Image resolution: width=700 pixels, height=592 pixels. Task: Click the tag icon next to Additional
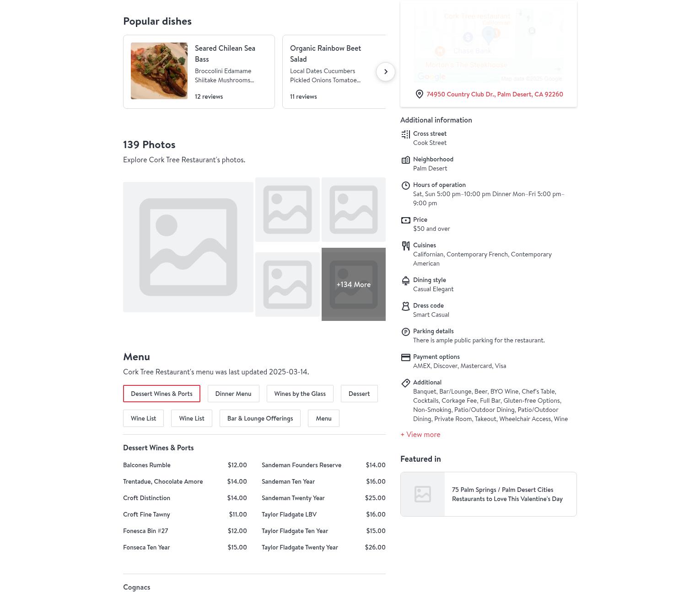click(405, 383)
